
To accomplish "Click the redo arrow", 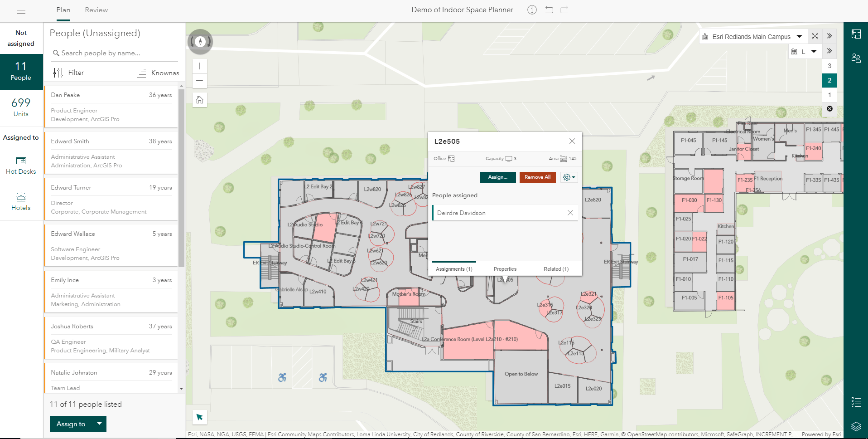I will point(564,10).
